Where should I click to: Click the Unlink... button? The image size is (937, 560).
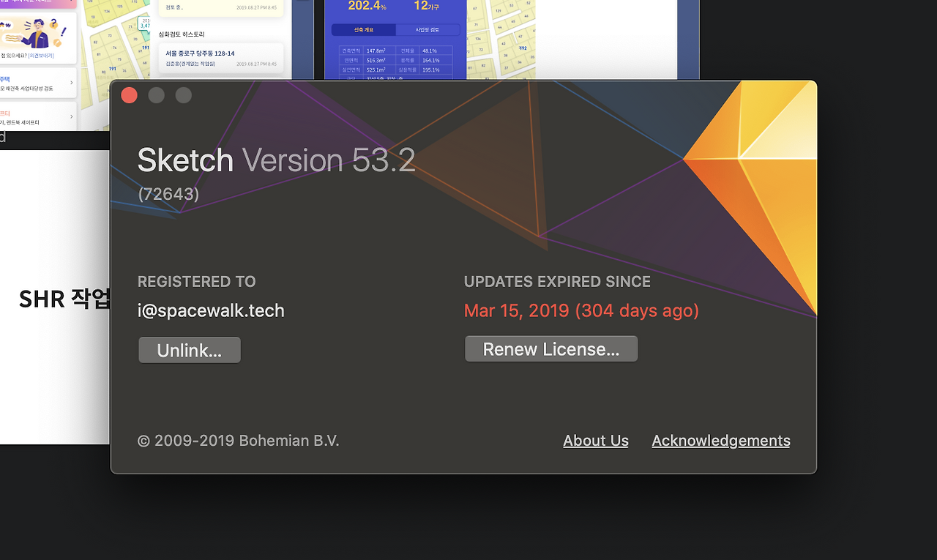[x=190, y=350]
